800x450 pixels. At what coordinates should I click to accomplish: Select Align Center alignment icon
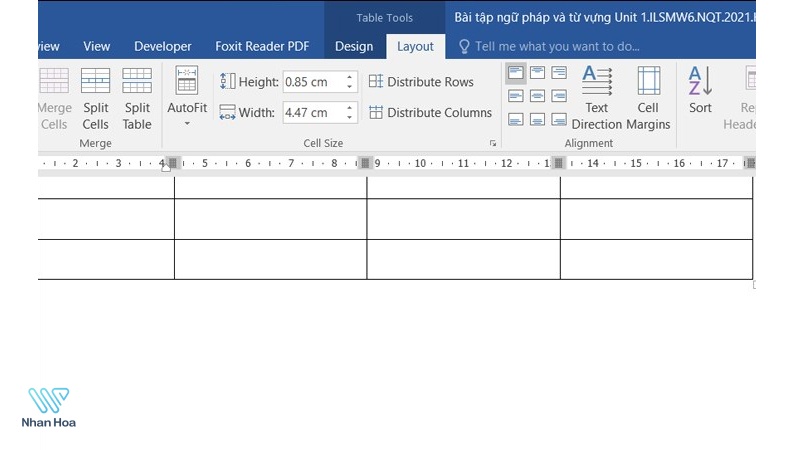(537, 96)
